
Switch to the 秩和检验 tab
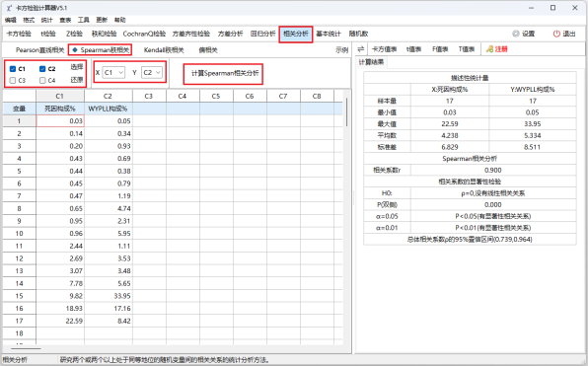click(x=104, y=34)
